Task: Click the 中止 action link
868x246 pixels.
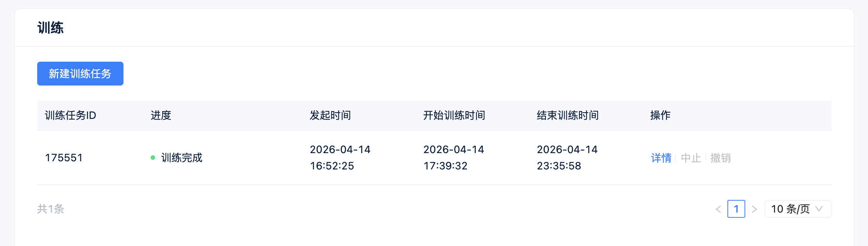Action: pyautogui.click(x=691, y=158)
